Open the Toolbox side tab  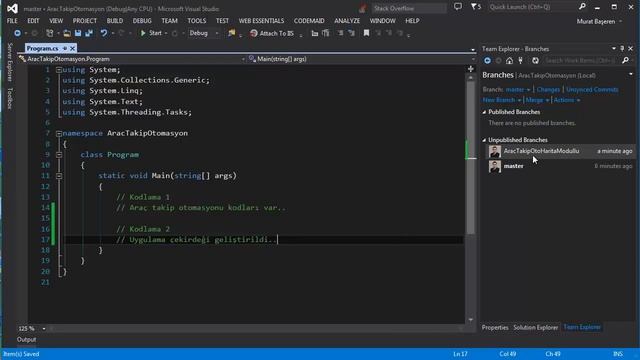click(x=10, y=98)
